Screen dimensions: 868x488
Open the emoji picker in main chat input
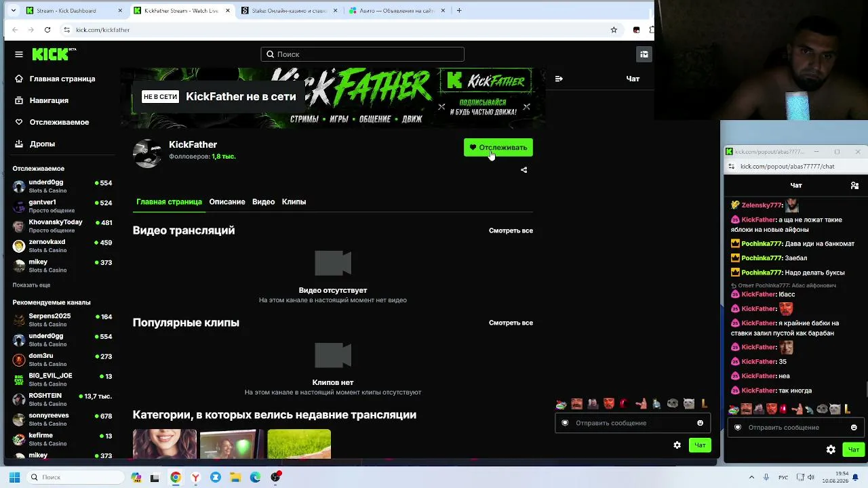point(700,423)
